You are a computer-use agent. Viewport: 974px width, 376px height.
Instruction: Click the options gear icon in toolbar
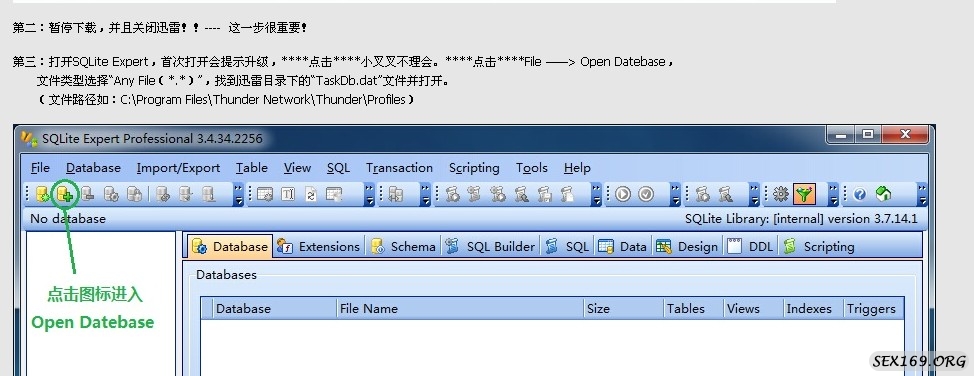[x=781, y=195]
